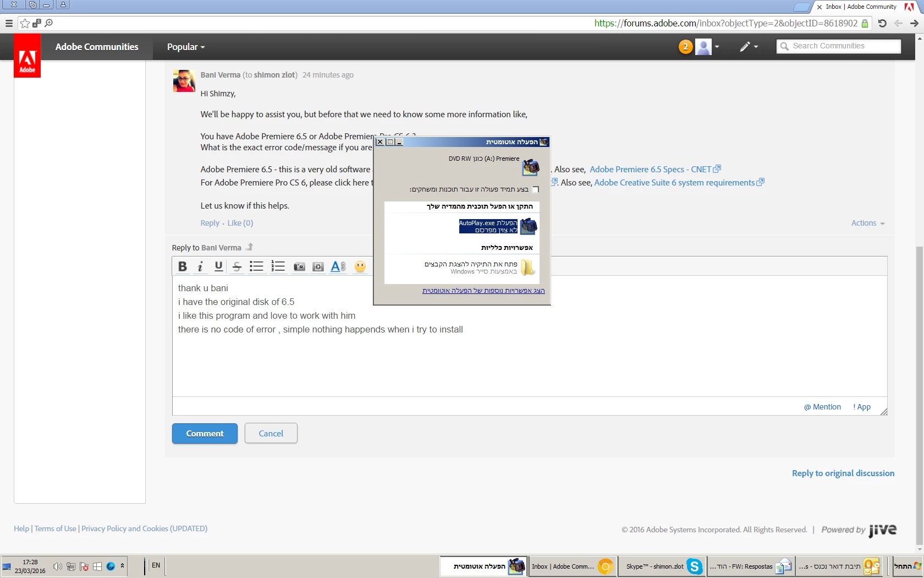Open the text color tool

(x=338, y=266)
